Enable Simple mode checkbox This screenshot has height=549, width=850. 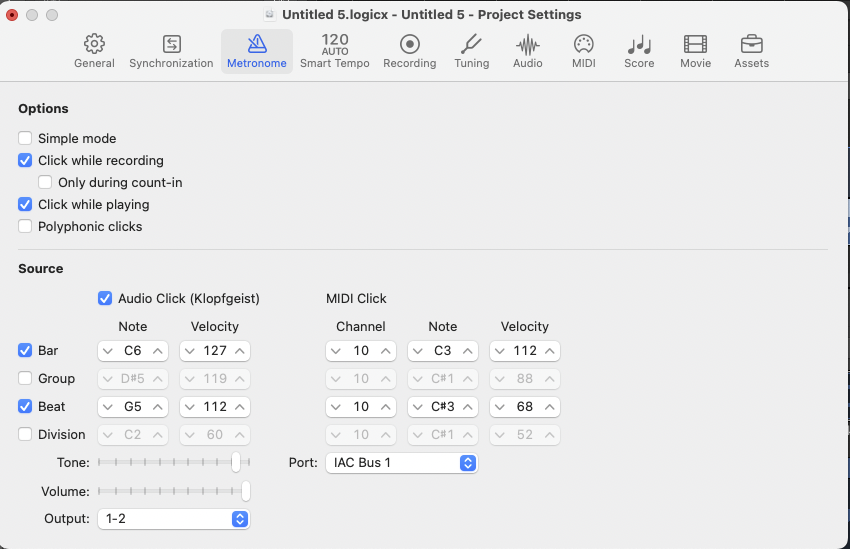[25, 138]
